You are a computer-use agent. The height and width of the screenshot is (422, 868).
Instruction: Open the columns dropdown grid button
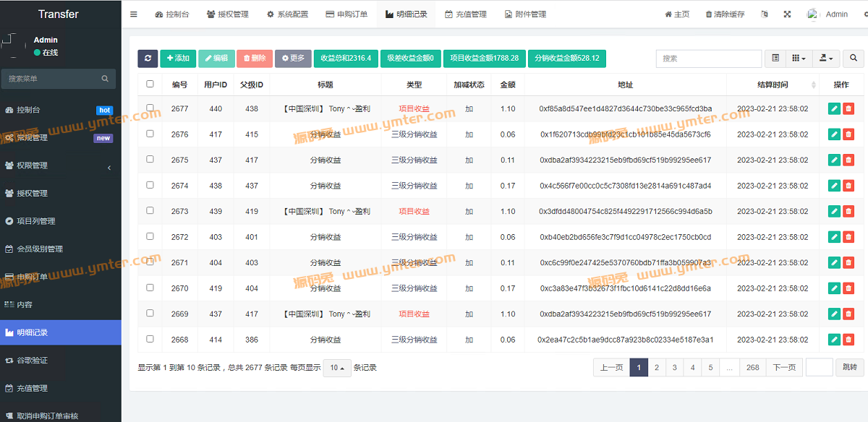tap(799, 59)
